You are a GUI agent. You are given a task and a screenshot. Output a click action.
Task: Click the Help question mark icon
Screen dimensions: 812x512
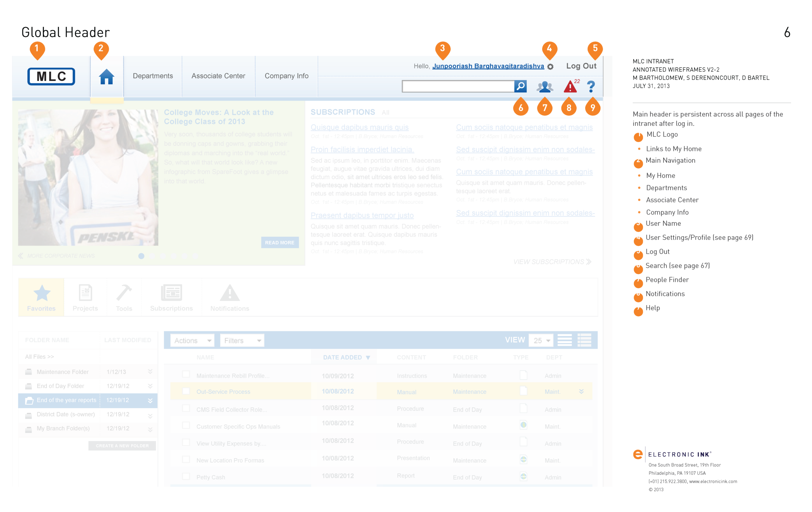591,87
